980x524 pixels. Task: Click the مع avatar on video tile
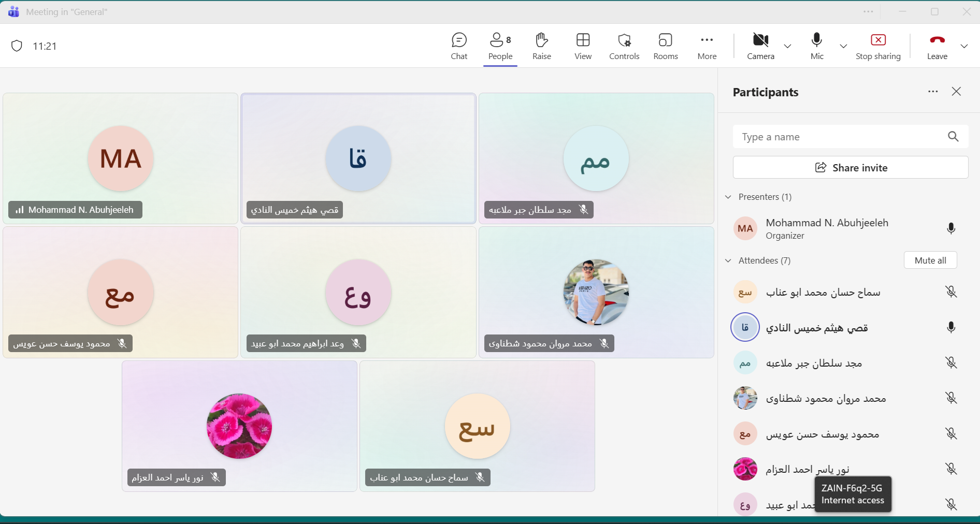pyautogui.click(x=120, y=293)
